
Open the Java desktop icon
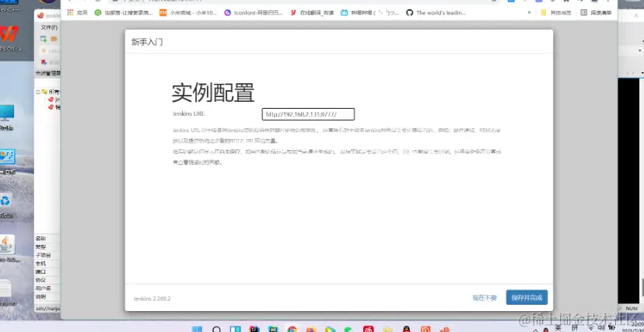(8, 249)
